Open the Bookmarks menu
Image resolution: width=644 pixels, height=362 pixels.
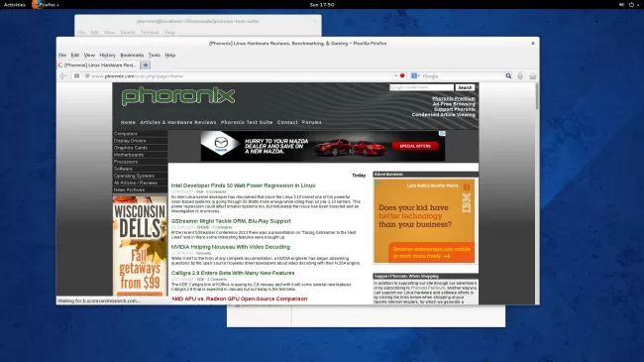132,56
